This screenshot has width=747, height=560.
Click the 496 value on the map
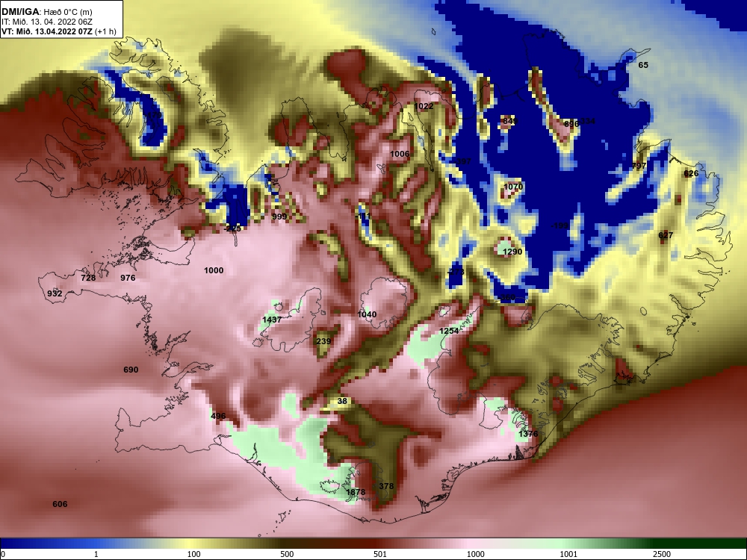point(218,416)
